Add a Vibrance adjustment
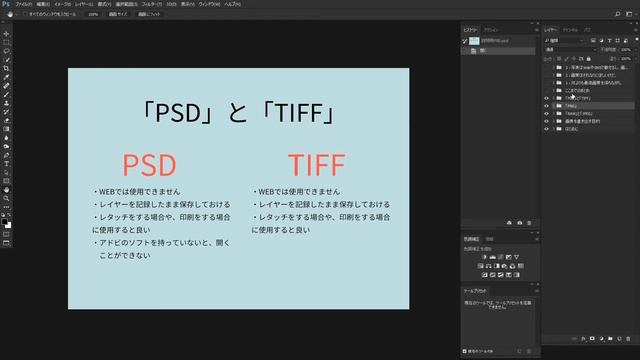 tap(516, 257)
